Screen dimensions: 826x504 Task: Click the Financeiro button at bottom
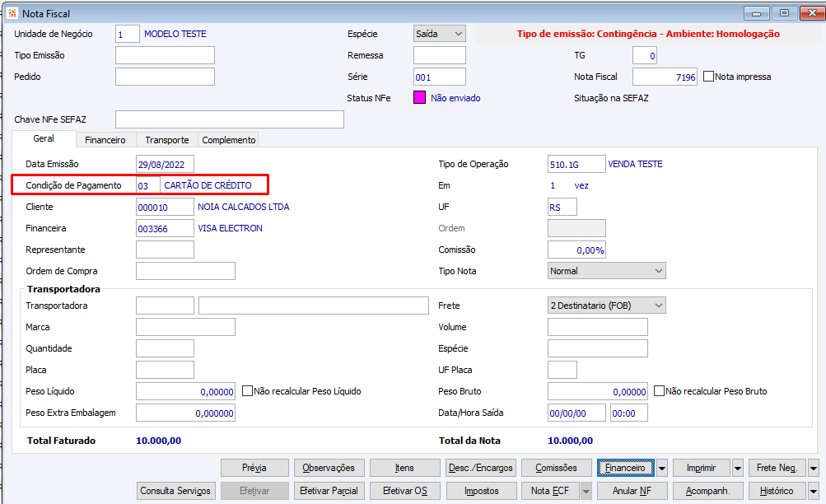click(x=625, y=468)
